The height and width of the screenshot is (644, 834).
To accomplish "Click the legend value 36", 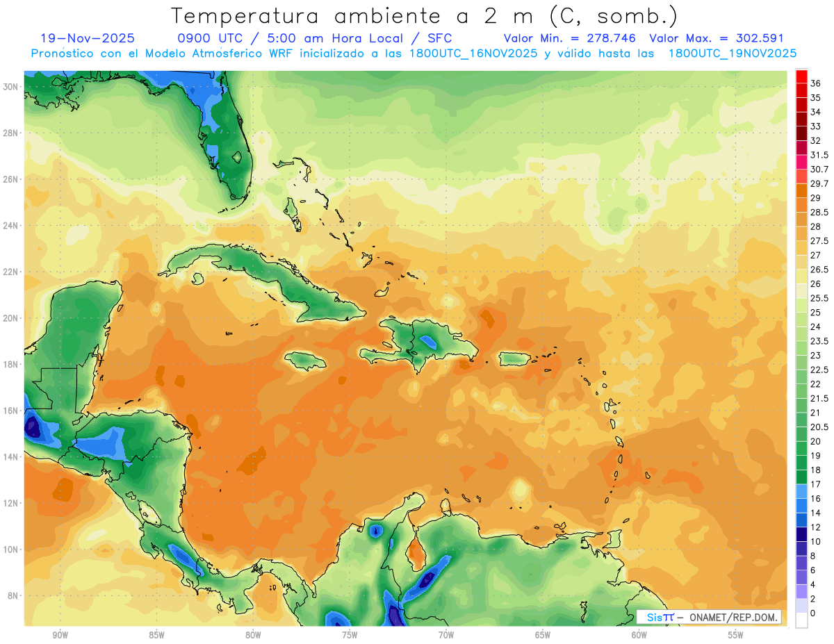I will click(x=816, y=83).
